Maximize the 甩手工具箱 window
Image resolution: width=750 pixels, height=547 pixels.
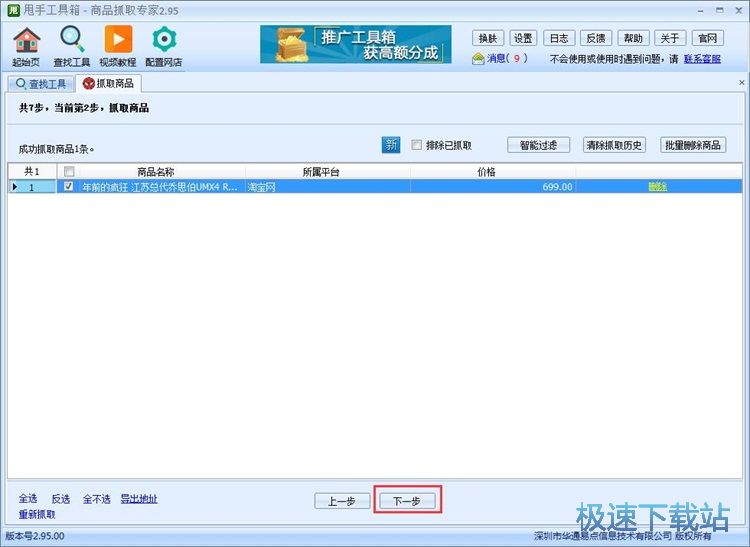719,10
